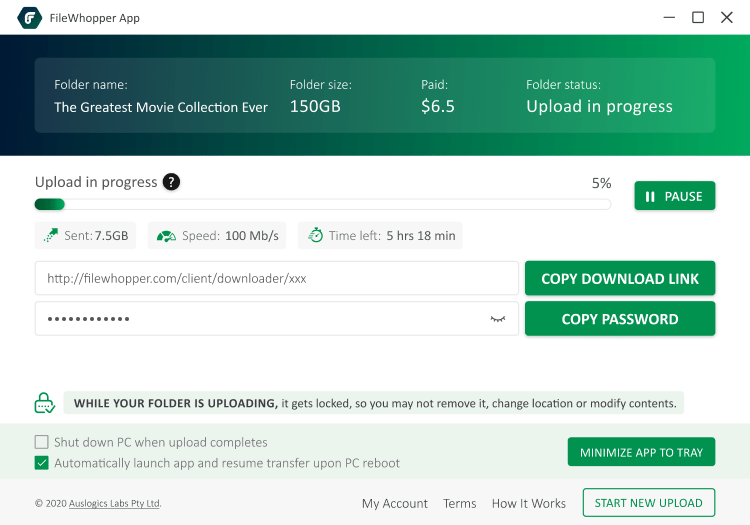Click the $6.5 paid amount

[438, 106]
